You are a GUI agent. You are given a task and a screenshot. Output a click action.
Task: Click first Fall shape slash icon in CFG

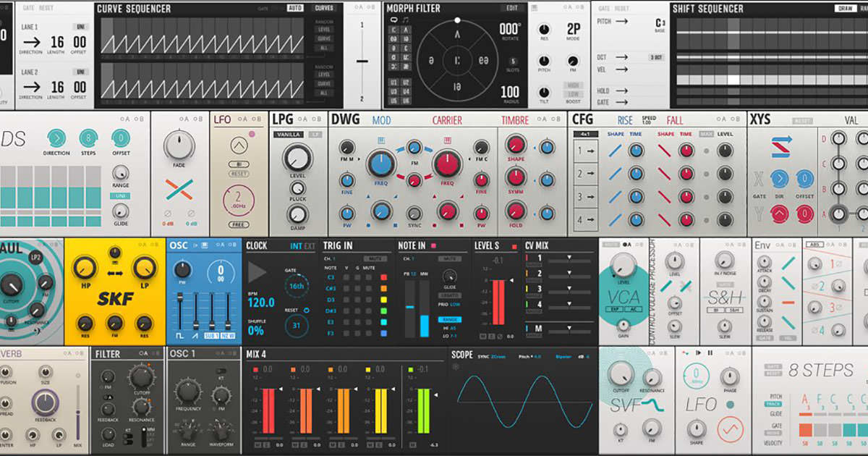tap(665, 151)
